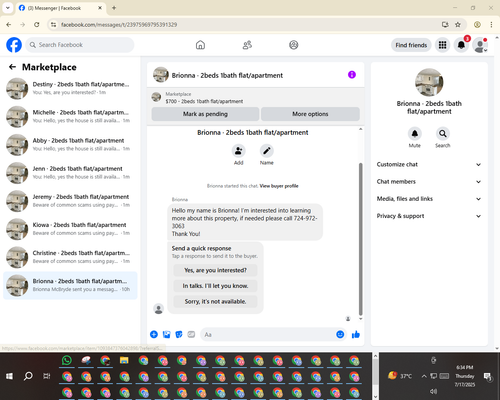500x400 pixels.
Task: Open Chrome tab search dropdown
Action: click(x=8, y=8)
